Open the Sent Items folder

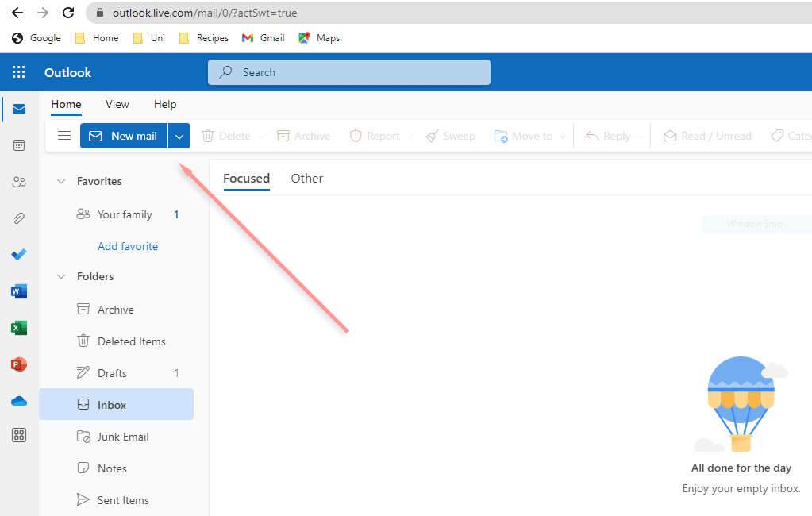coord(116,500)
